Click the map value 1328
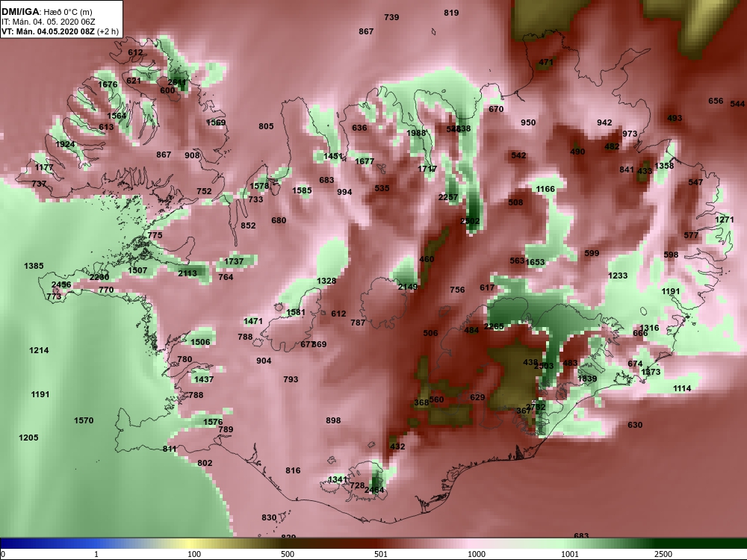 coord(326,281)
